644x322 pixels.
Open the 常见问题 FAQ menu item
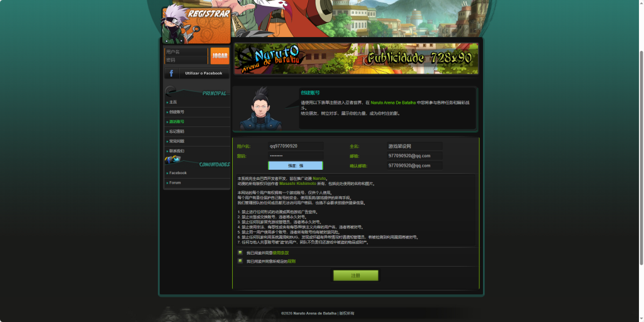(177, 141)
